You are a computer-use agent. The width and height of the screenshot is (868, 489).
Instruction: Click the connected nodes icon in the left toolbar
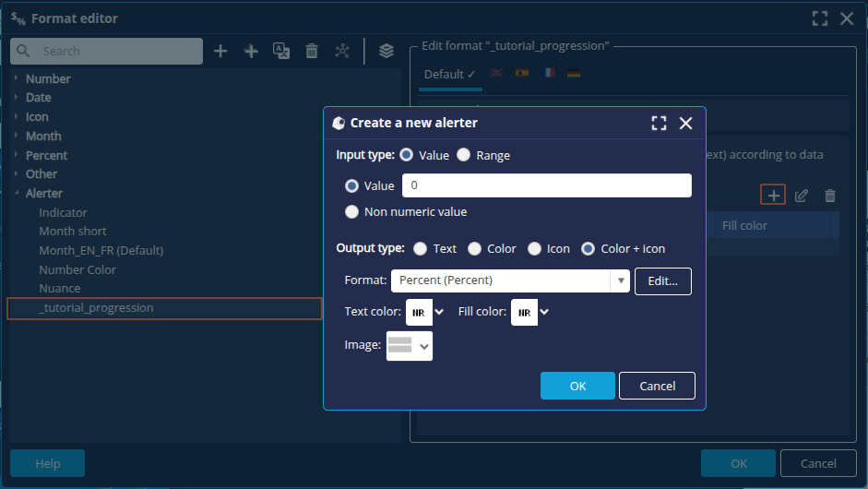[342, 52]
